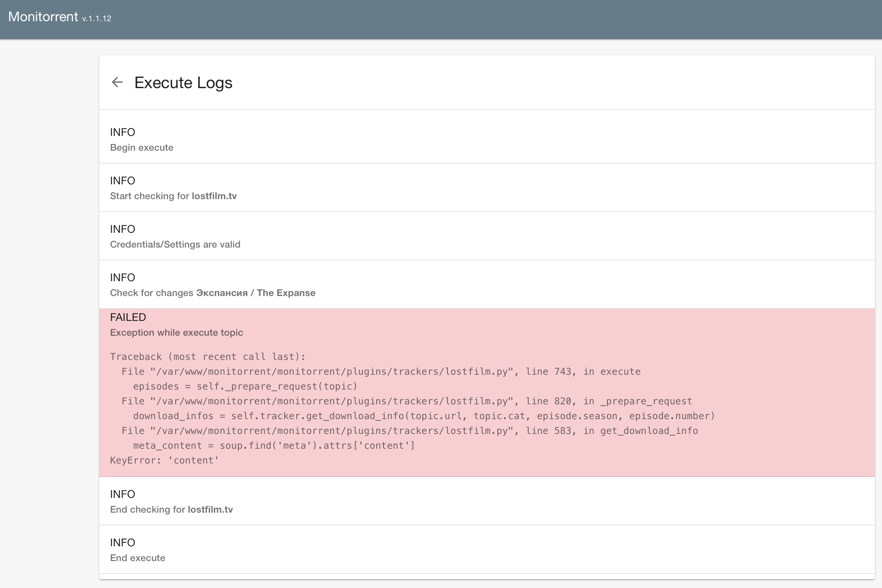Click traceback line mentioning line 743 in execute
Viewport: 882px width, 588px height.
[381, 372]
